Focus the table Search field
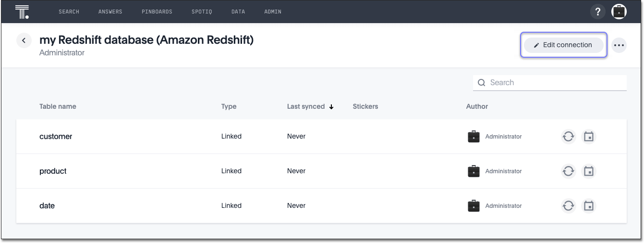The height and width of the screenshot is (243, 644). click(555, 83)
